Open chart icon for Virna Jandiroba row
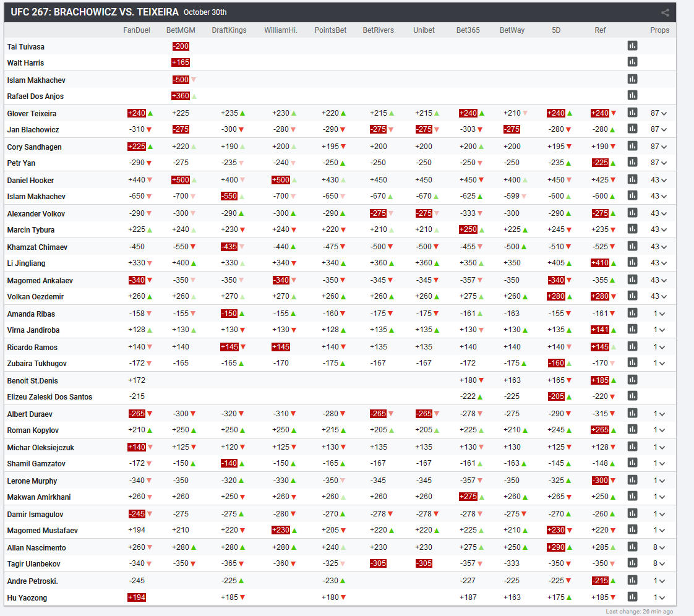 pos(633,329)
